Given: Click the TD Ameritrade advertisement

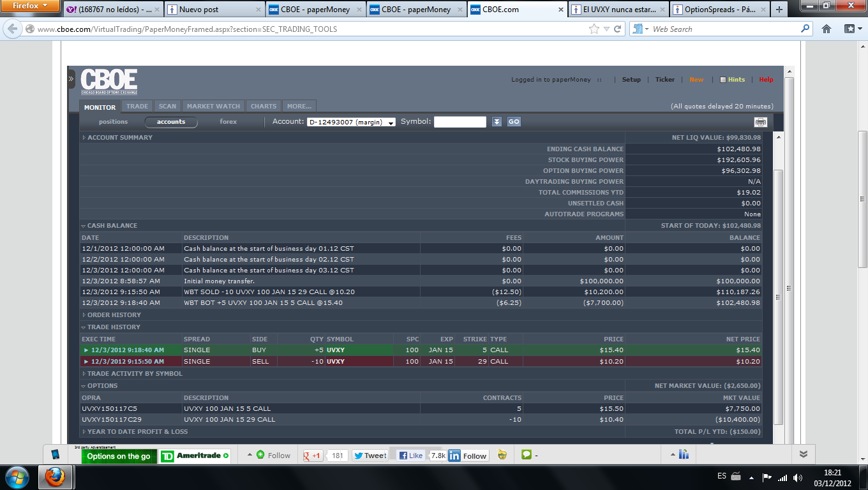Looking at the screenshot, I should click(x=195, y=456).
